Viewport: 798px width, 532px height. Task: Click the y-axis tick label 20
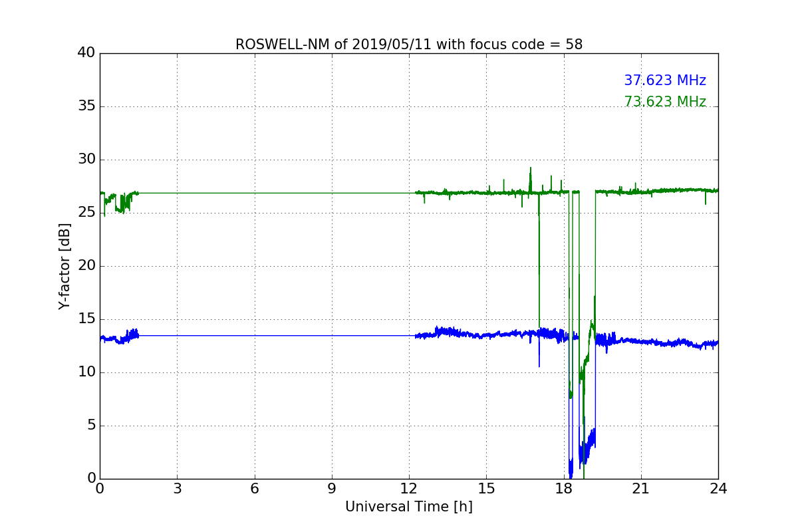point(86,266)
